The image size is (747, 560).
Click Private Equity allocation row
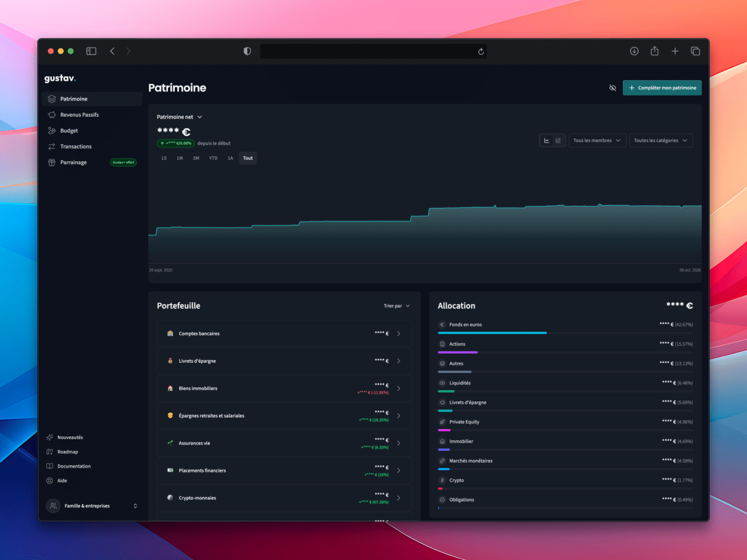(565, 424)
